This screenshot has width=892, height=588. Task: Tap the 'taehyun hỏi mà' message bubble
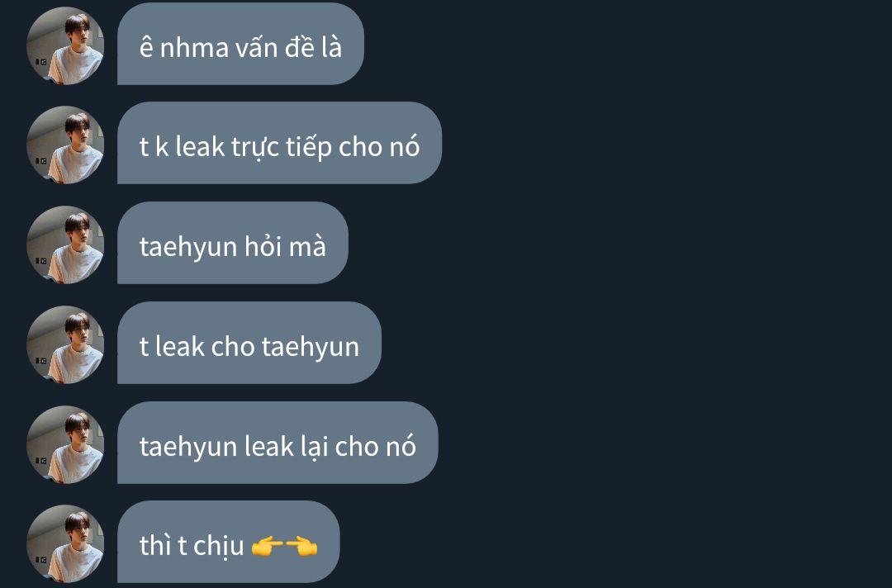coord(233,243)
